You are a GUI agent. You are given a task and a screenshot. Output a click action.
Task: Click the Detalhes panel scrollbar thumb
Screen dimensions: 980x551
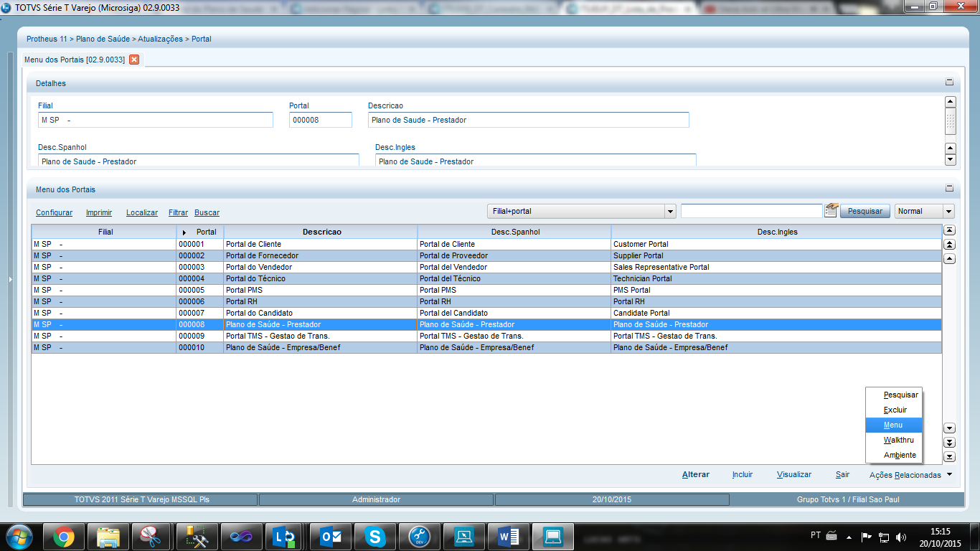coord(951,121)
